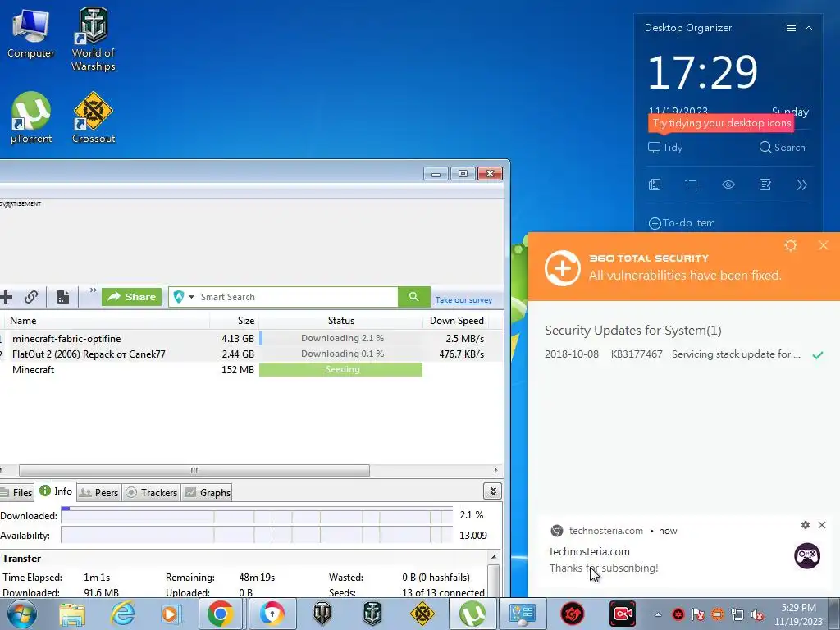Viewport: 840px width, 630px height.
Task: Click the Transfer pane scroll up arrow
Action: pos(494,557)
